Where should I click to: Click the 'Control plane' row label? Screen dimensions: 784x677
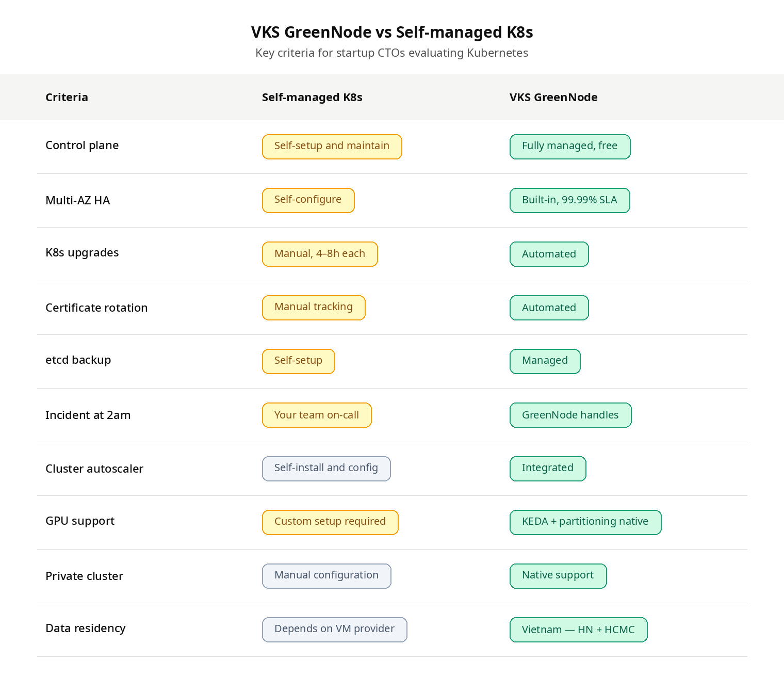pyautogui.click(x=82, y=146)
